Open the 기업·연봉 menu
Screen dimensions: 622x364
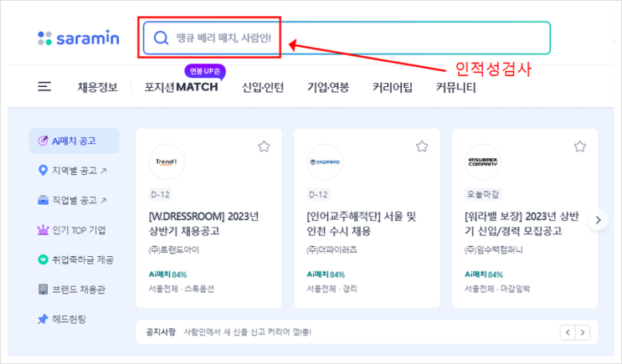tap(328, 87)
